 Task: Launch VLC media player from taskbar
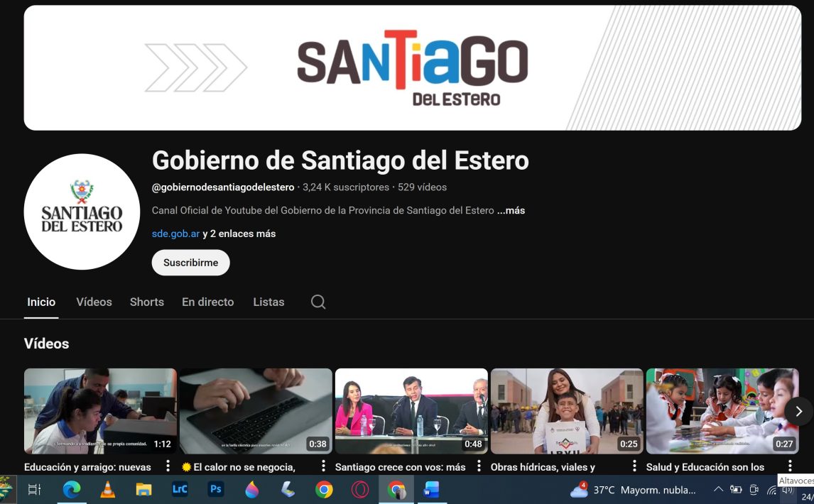(107, 490)
